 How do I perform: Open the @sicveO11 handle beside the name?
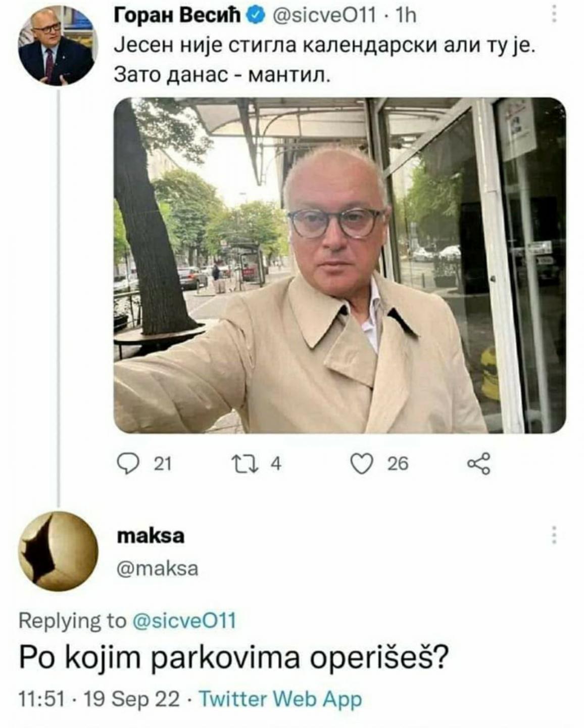coord(323,17)
